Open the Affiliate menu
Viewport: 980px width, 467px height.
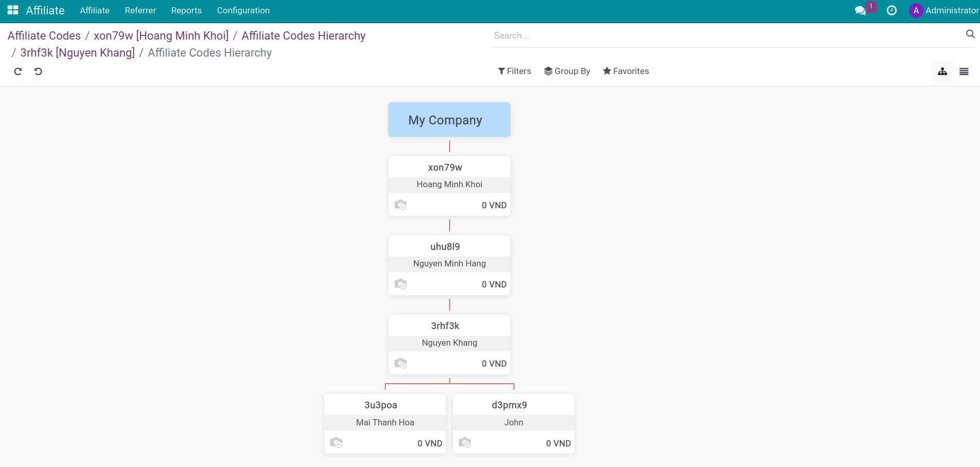95,10
